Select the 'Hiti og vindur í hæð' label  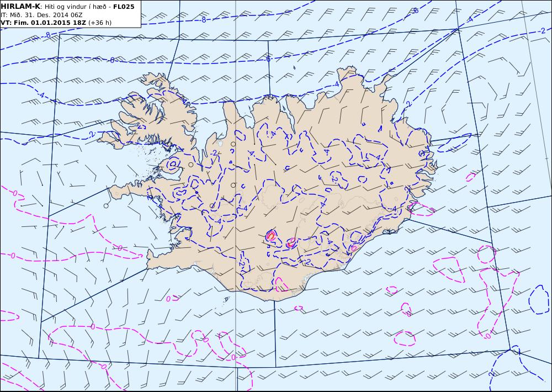(75, 7)
